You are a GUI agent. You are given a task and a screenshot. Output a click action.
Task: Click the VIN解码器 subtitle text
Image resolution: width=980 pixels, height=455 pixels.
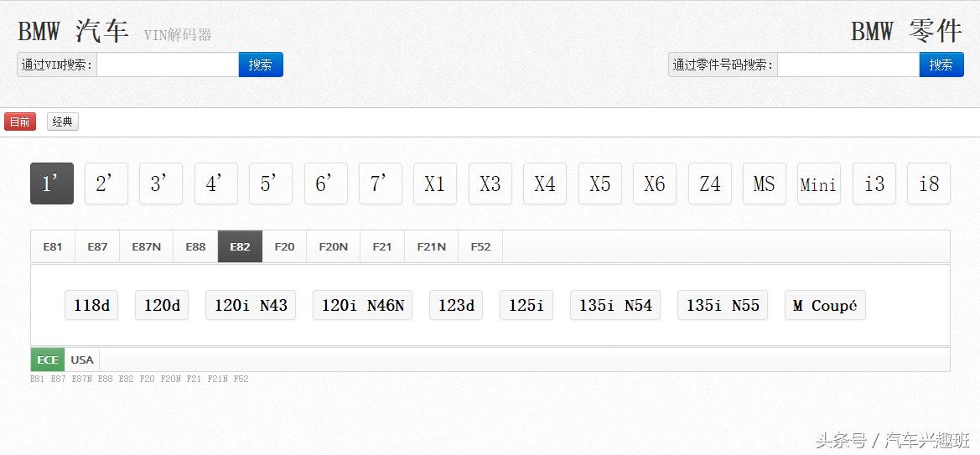[x=178, y=35]
